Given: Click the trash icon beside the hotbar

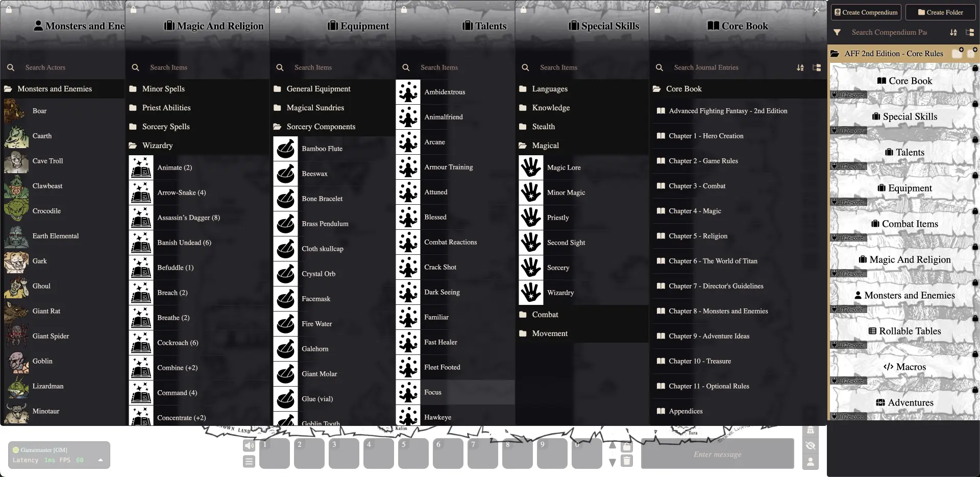Looking at the screenshot, I should point(627,461).
